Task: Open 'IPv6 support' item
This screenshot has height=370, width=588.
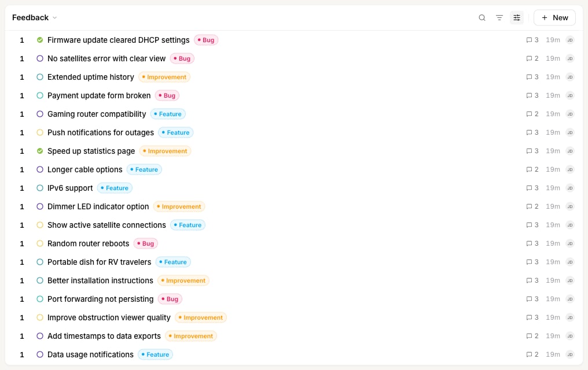Action: (x=70, y=188)
